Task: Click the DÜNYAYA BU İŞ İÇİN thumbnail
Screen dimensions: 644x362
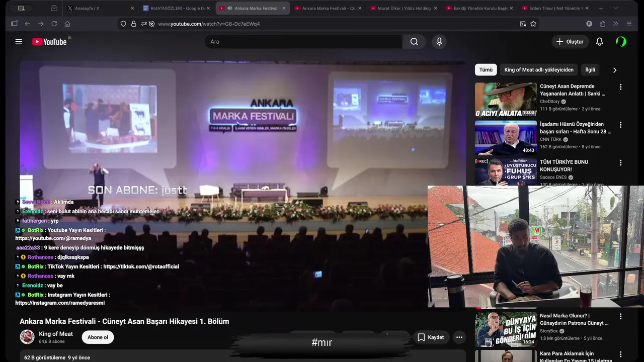Action: click(x=506, y=329)
